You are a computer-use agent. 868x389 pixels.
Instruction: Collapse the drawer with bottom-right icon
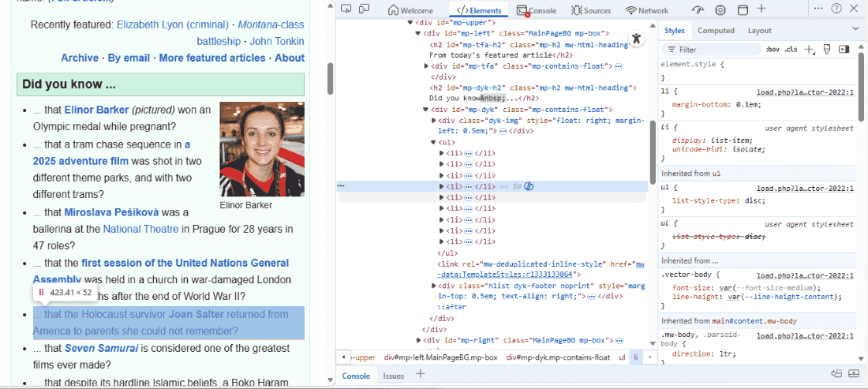point(854,374)
